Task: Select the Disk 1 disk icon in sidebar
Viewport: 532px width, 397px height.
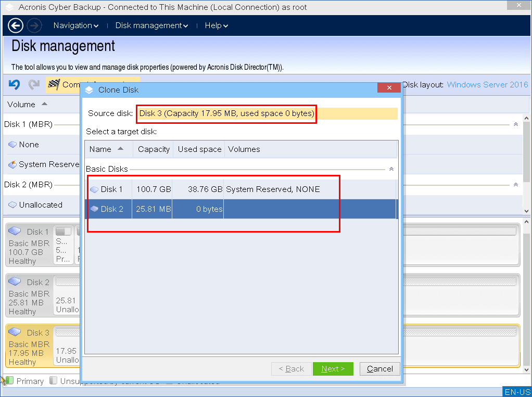Action: [15, 231]
